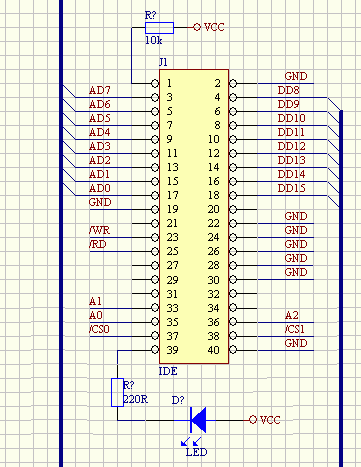Select the AD6 net label

click(x=100, y=104)
